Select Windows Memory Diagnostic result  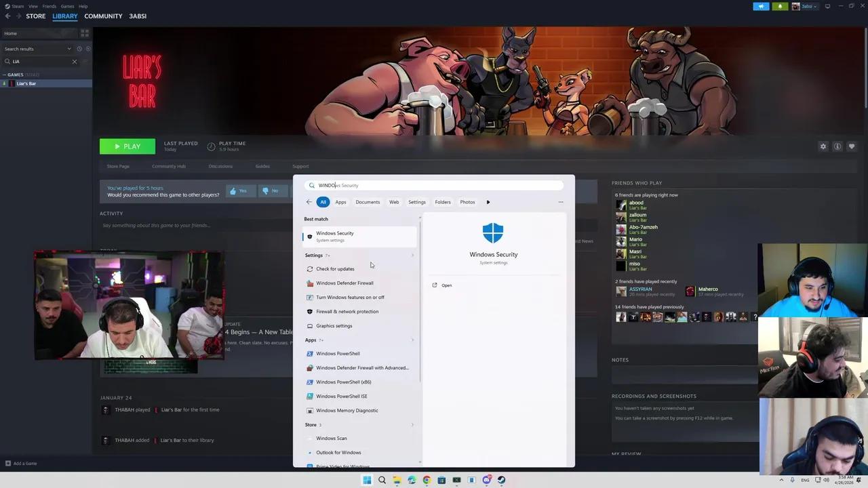360,411
